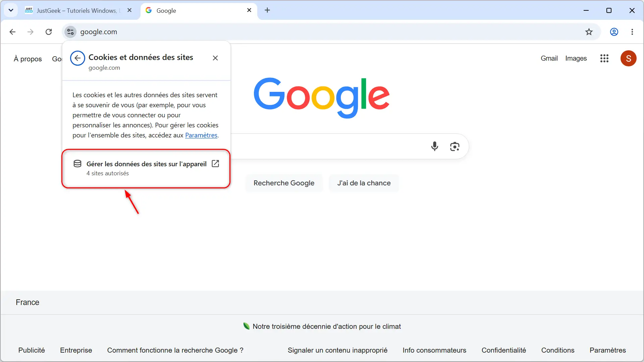Open Conditions footer link
Image resolution: width=644 pixels, height=362 pixels.
pyautogui.click(x=558, y=350)
